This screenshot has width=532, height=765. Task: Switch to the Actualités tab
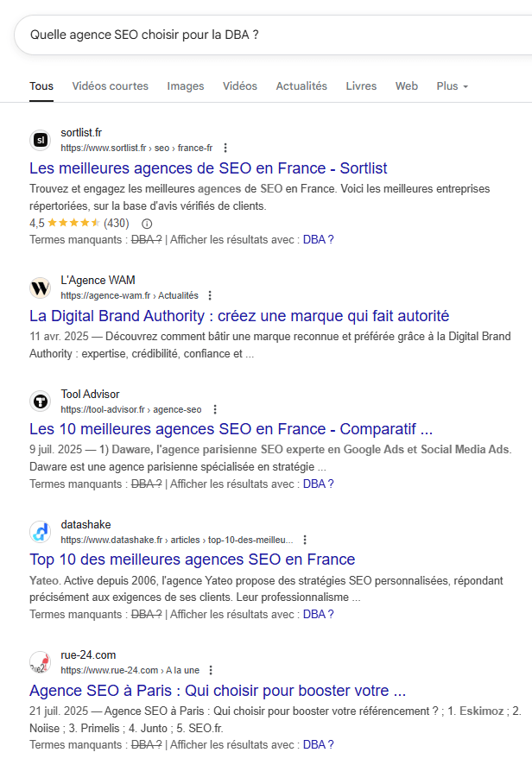(301, 86)
